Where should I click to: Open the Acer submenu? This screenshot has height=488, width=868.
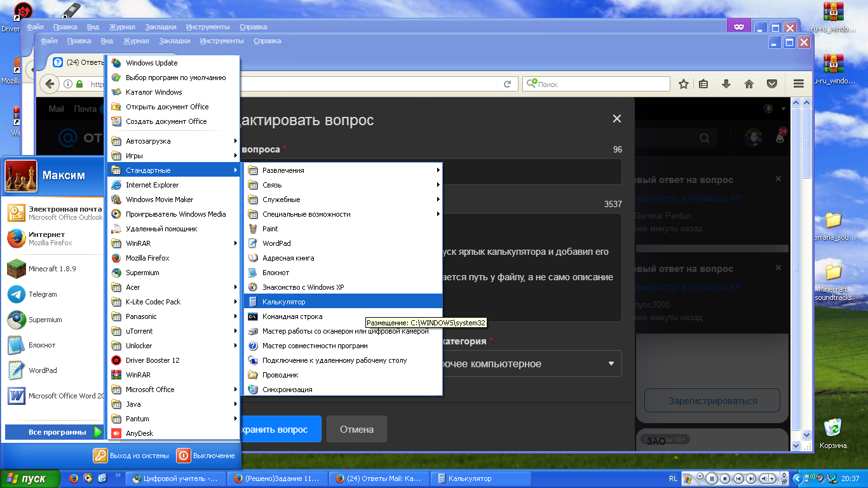[x=172, y=287]
